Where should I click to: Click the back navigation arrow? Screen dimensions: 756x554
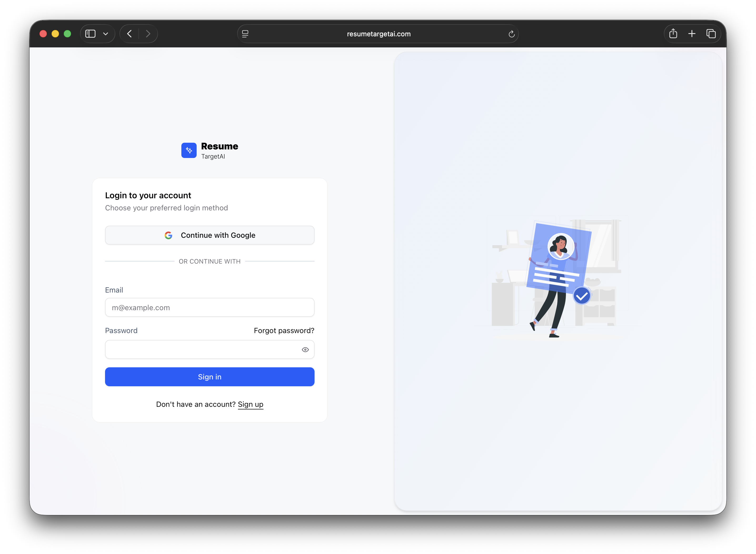click(129, 33)
